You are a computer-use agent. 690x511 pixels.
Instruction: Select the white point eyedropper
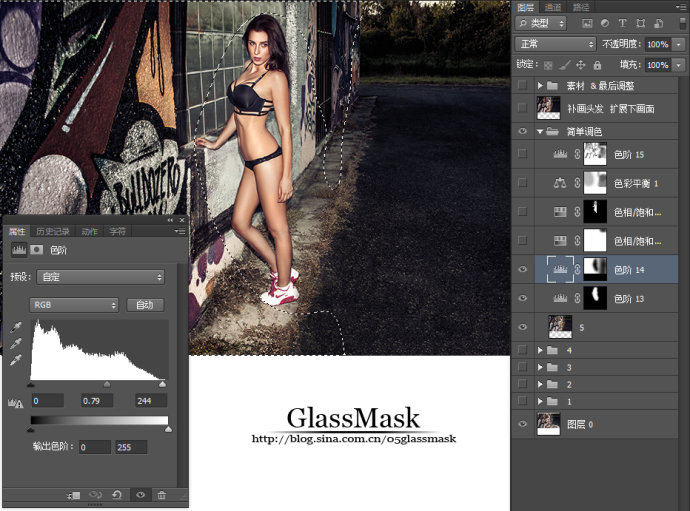(x=16, y=360)
